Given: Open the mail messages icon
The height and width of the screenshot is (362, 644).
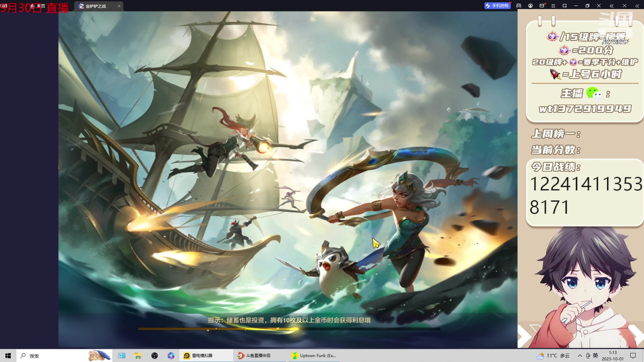Looking at the screenshot, I should [x=542, y=6].
